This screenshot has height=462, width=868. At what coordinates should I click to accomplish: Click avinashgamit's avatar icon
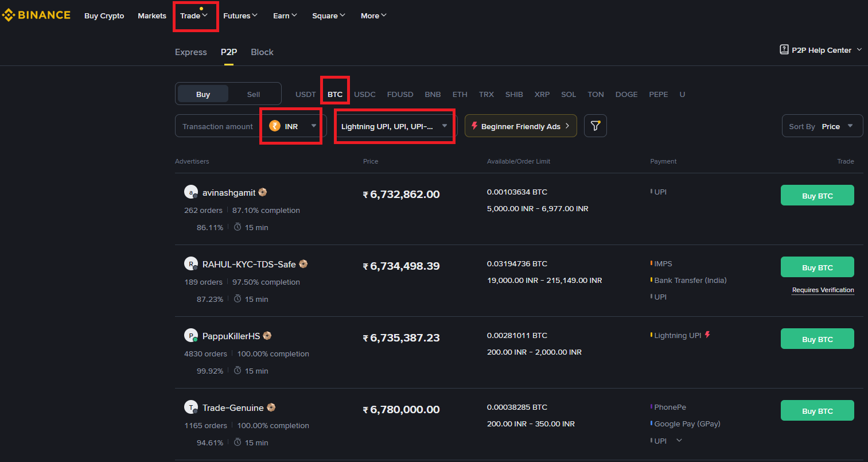(191, 192)
